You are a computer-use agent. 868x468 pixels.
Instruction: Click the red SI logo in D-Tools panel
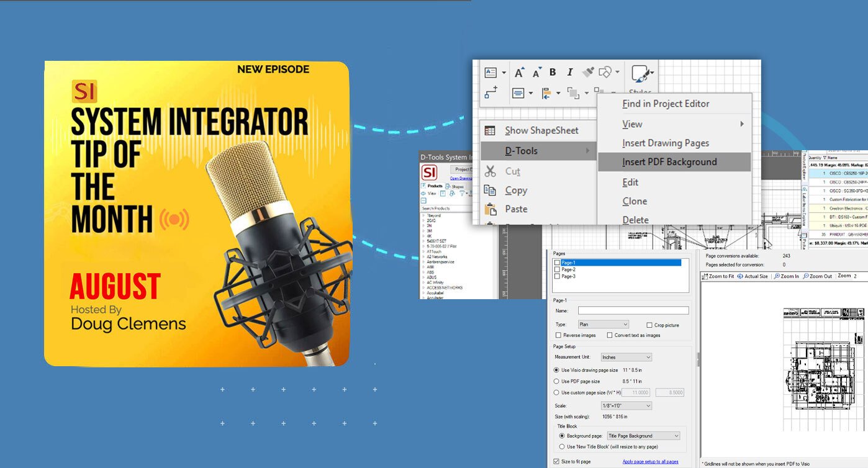(x=430, y=172)
